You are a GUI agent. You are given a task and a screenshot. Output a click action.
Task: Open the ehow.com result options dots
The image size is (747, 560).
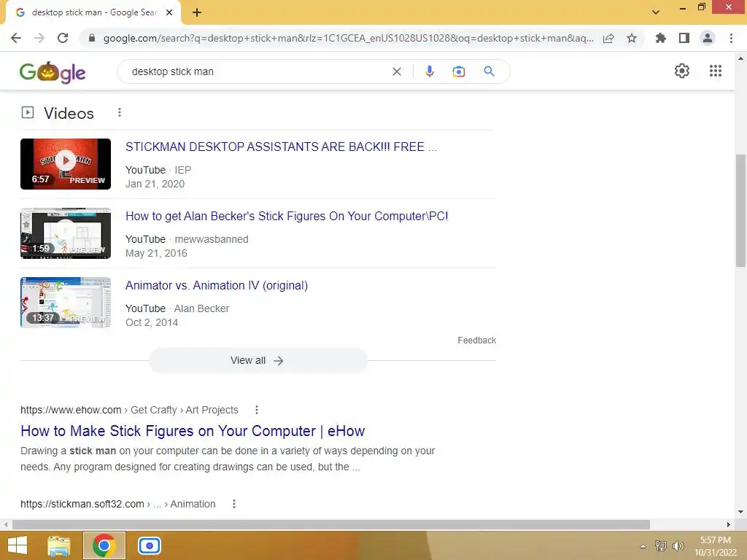(x=257, y=410)
